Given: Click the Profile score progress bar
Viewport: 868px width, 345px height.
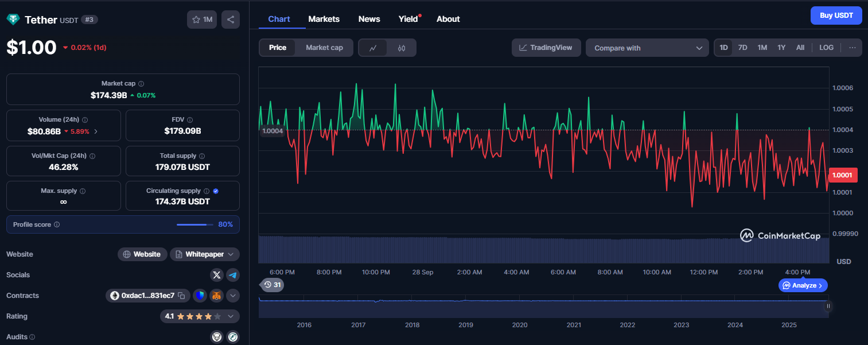Looking at the screenshot, I should pyautogui.click(x=195, y=224).
